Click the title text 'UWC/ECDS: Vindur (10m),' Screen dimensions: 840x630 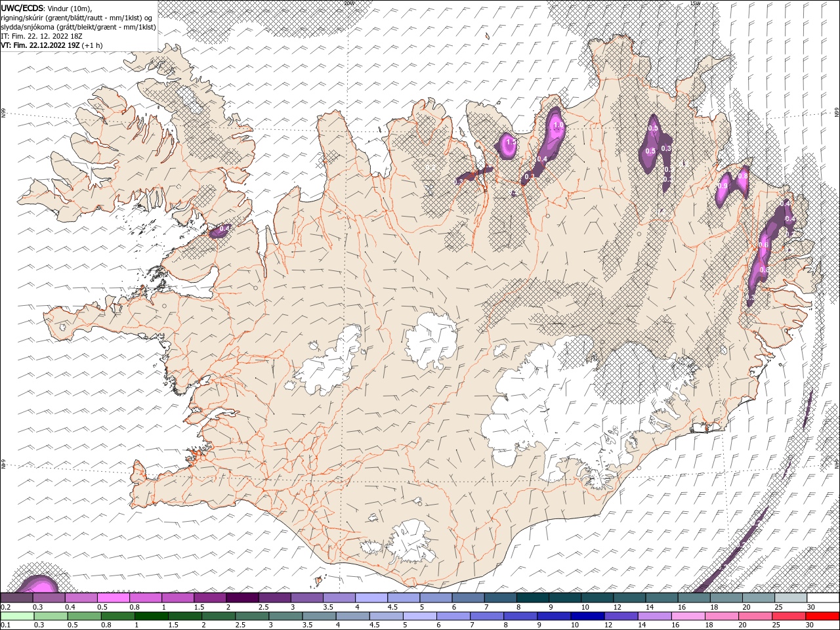[x=47, y=8]
